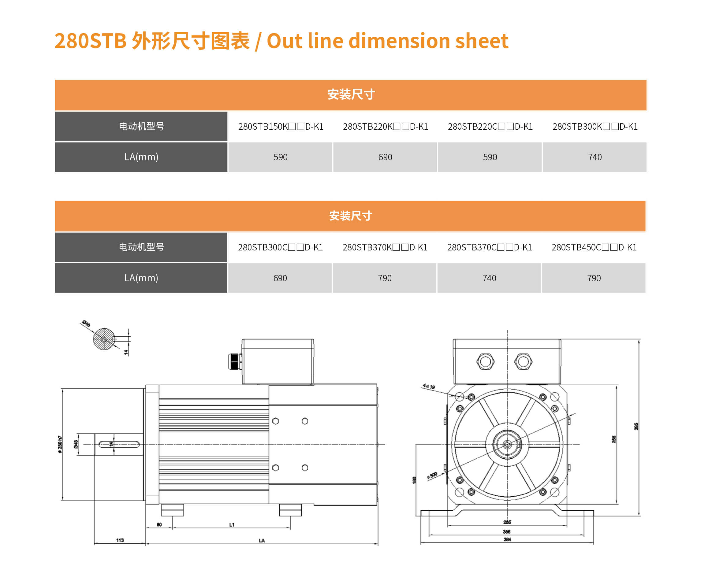Screen dimensions: 723x588
Task: Click the 790 value under 280STB450C
Action: [x=594, y=278]
